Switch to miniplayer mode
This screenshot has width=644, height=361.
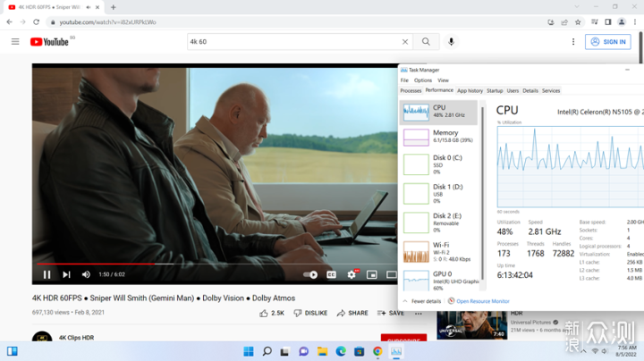tap(372, 274)
